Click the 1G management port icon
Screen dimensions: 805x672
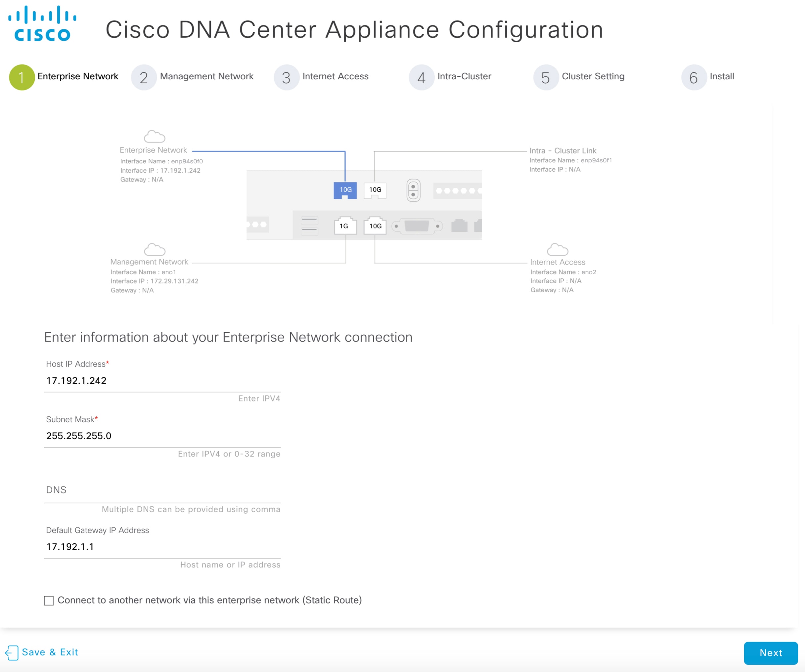pos(345,226)
